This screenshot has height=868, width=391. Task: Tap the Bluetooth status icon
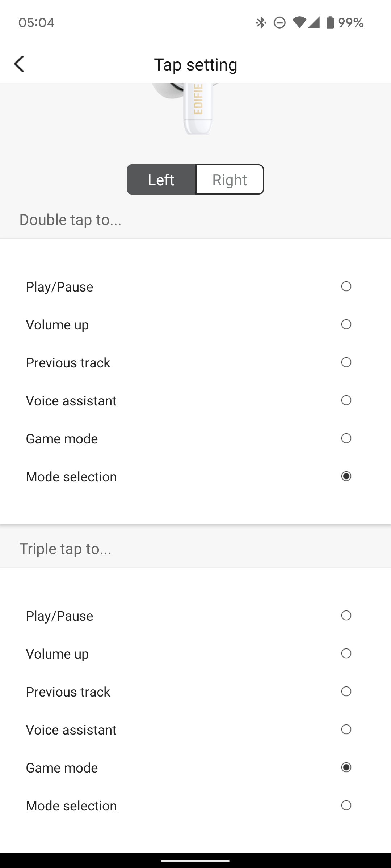pos(261,23)
